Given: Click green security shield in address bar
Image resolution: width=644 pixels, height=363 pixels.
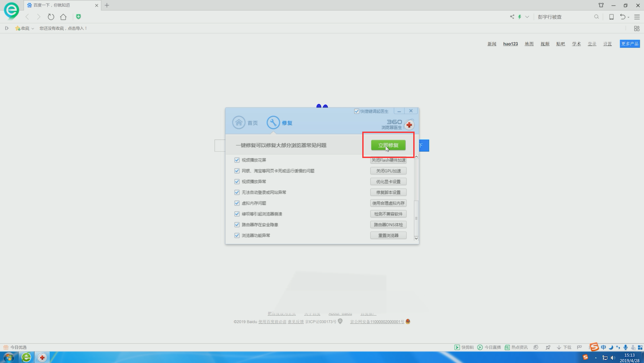Looking at the screenshot, I should click(x=78, y=17).
